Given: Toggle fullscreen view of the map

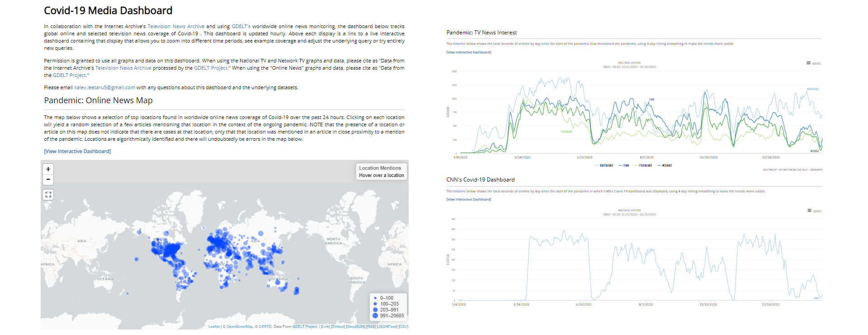Looking at the screenshot, I should pos(48,195).
